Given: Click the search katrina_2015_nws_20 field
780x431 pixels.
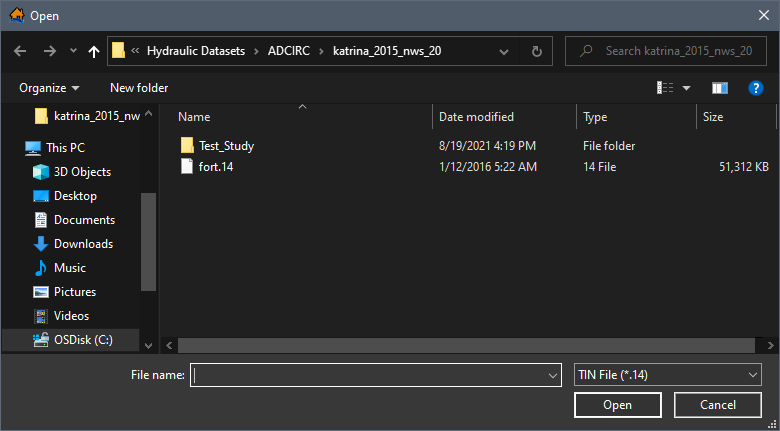Looking at the screenshot, I should tap(666, 51).
